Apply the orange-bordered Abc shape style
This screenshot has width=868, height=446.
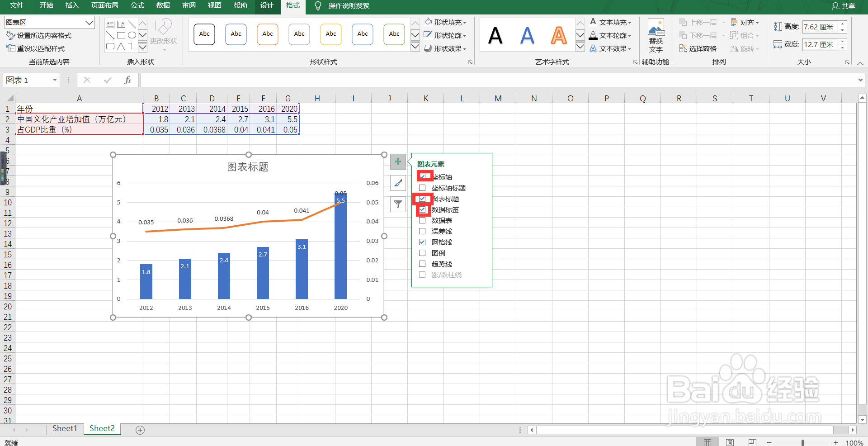268,34
